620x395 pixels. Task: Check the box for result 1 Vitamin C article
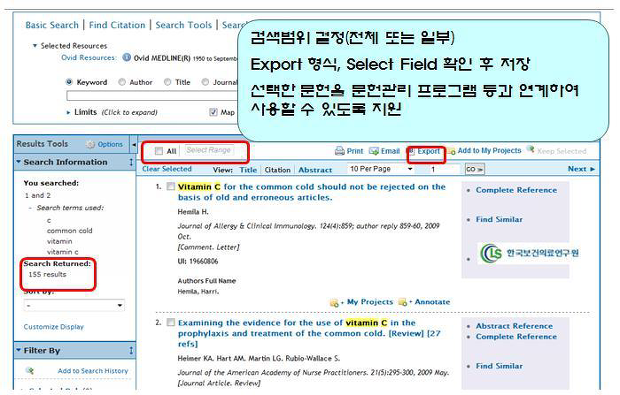[x=170, y=186]
